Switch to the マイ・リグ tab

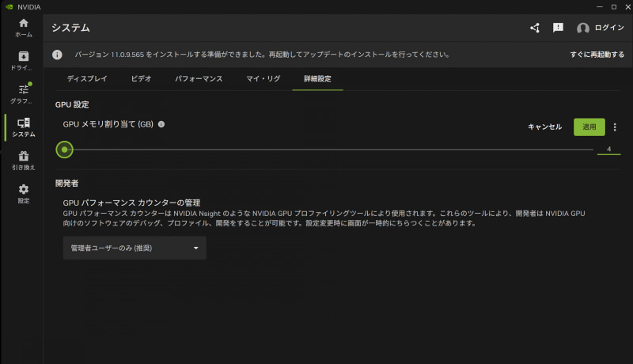263,78
